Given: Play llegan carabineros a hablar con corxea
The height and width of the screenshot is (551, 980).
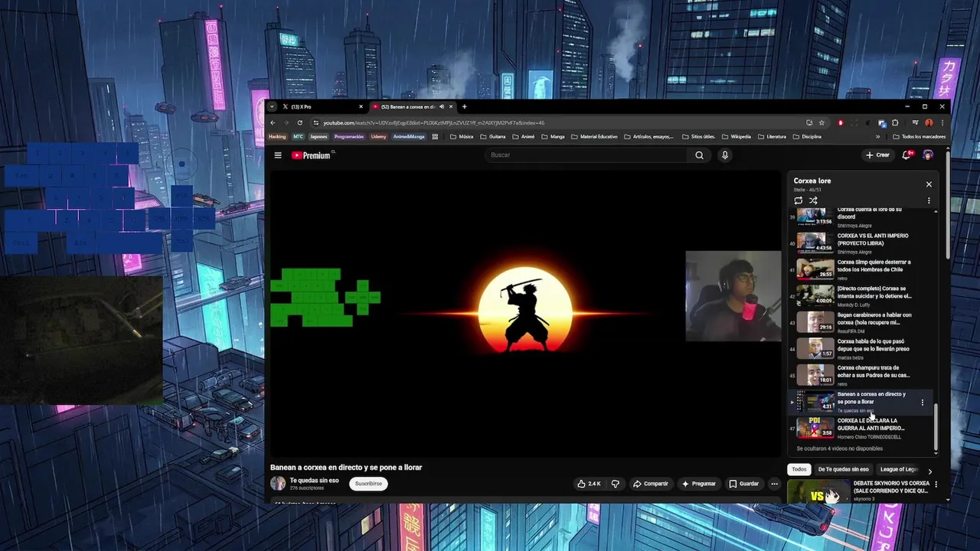Looking at the screenshot, I should [x=861, y=322].
